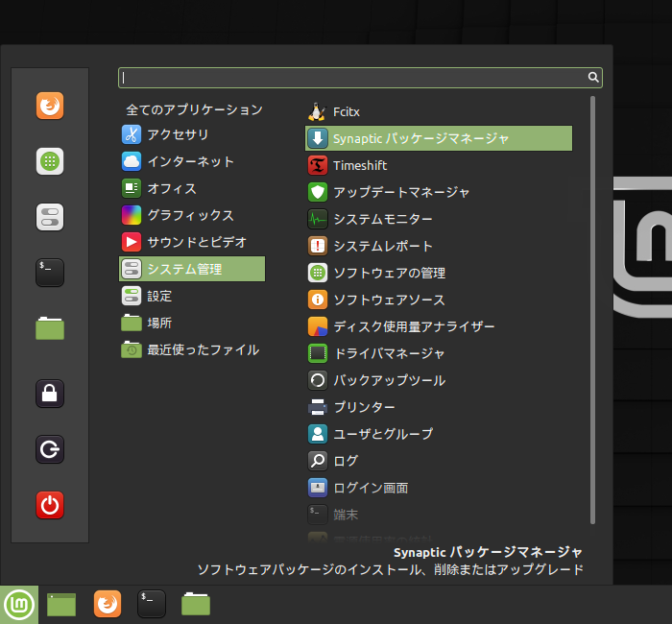Click search magnifier icon in search field
672x624 pixels.
coord(593,77)
